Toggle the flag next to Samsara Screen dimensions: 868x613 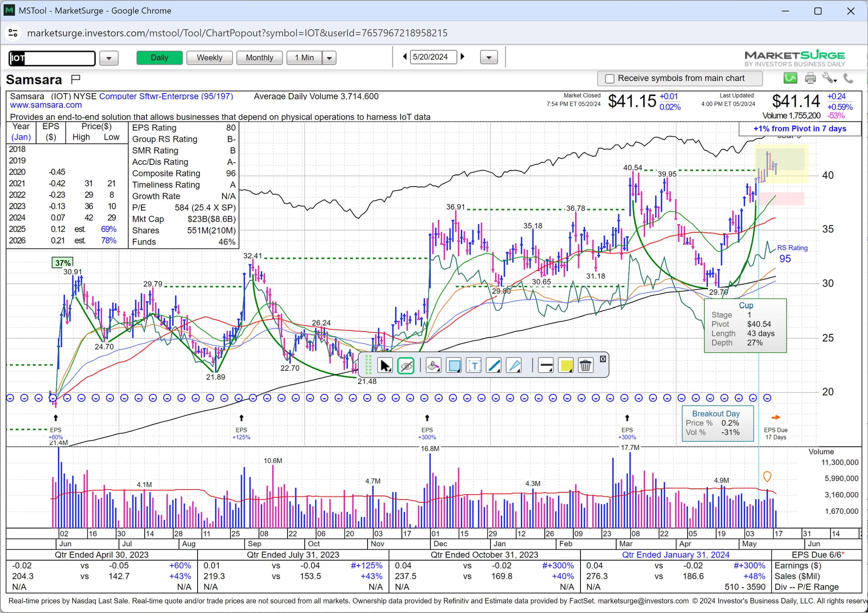pyautogui.click(x=75, y=80)
